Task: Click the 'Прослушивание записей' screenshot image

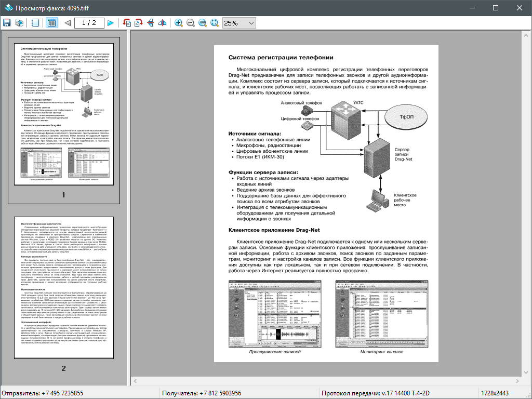Action: [x=275, y=314]
